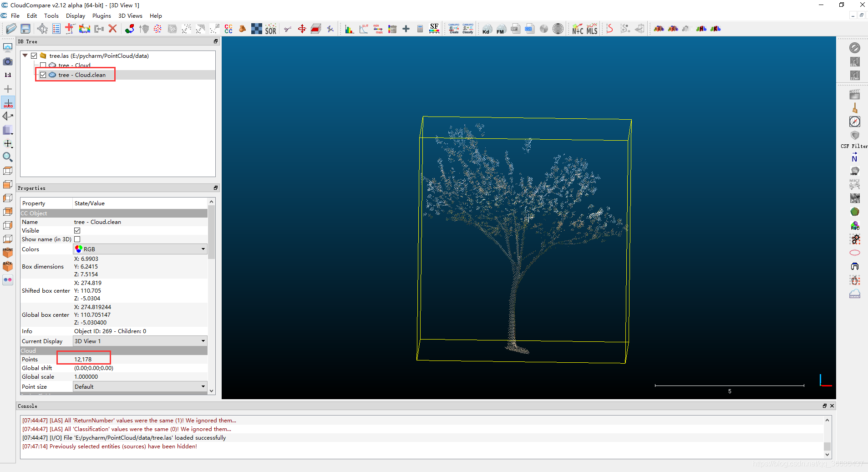Image resolution: width=868 pixels, height=472 pixels.
Task: Click the Save toolbar icon
Action: (25, 29)
